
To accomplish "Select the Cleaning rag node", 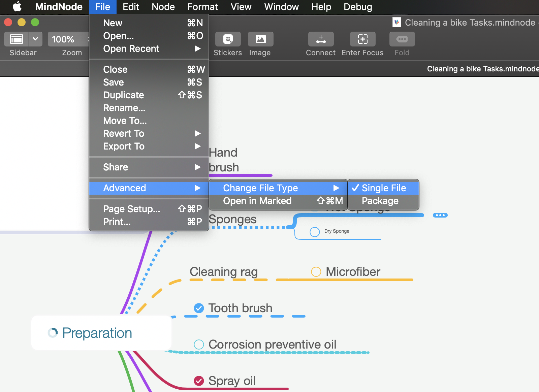I will 224,271.
